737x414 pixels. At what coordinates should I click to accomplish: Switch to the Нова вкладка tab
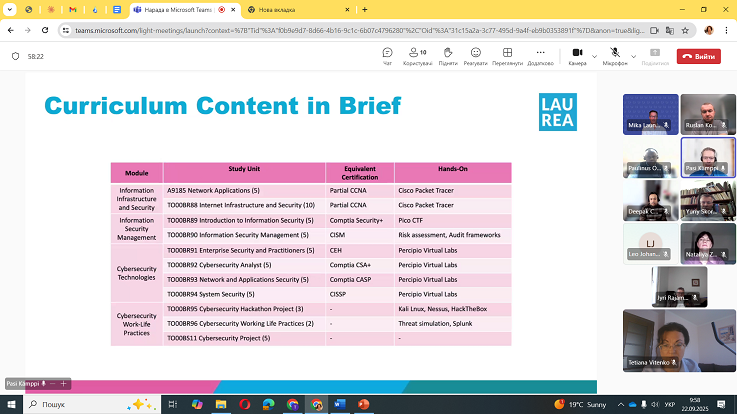point(285,9)
